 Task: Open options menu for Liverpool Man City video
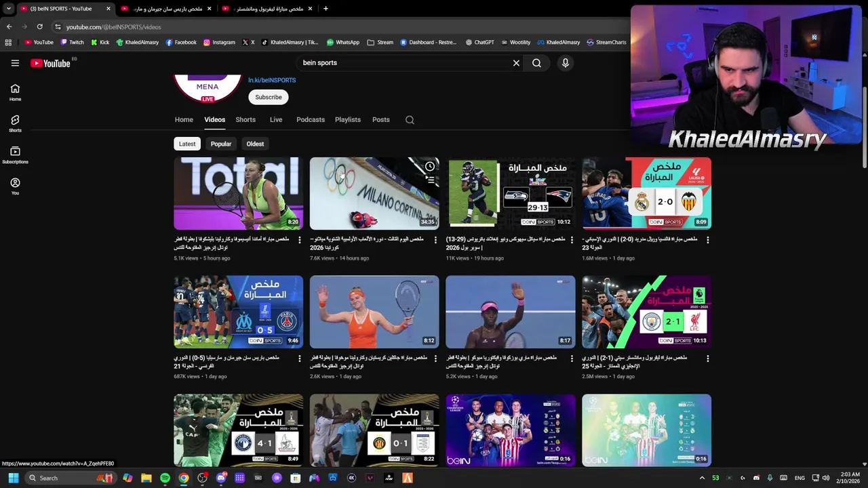(x=707, y=358)
